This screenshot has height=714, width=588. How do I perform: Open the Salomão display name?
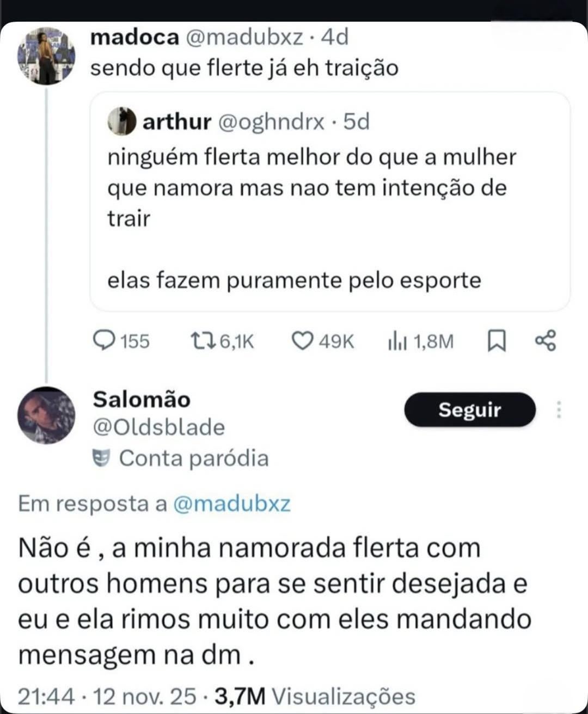(x=142, y=400)
